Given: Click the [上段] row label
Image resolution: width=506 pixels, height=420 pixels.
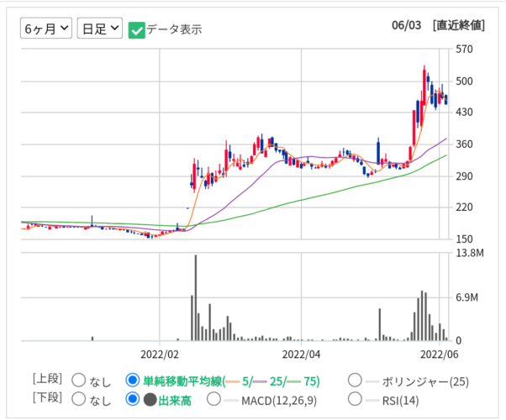Looking at the screenshot, I should 47,379.
